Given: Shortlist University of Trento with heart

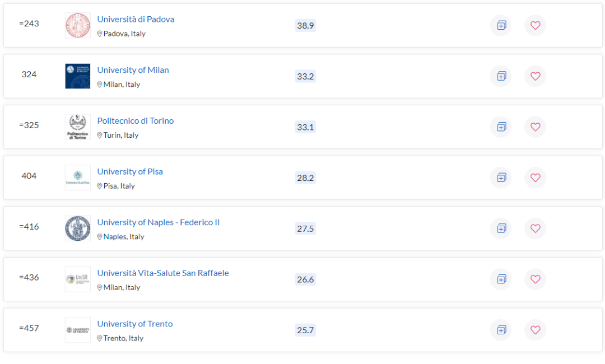Looking at the screenshot, I should [x=535, y=330].
